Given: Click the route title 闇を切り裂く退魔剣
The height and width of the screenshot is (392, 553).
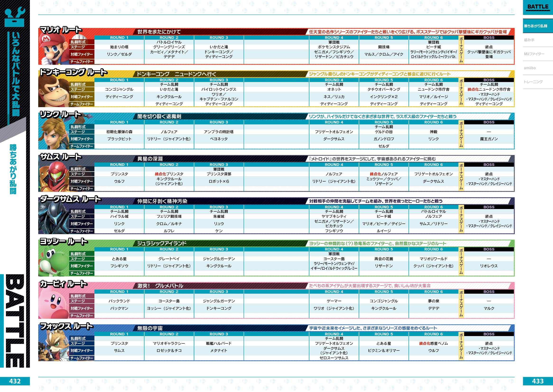Looking at the screenshot, I should pyautogui.click(x=159, y=116).
